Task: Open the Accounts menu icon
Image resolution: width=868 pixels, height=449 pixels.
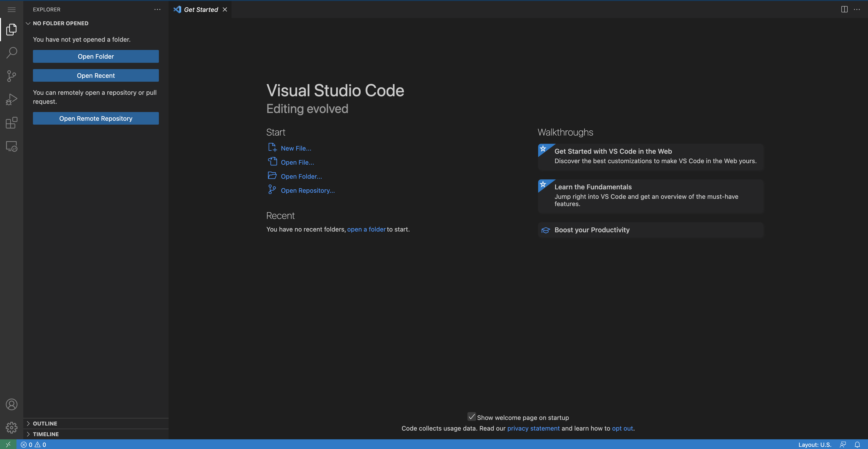Action: (x=11, y=404)
